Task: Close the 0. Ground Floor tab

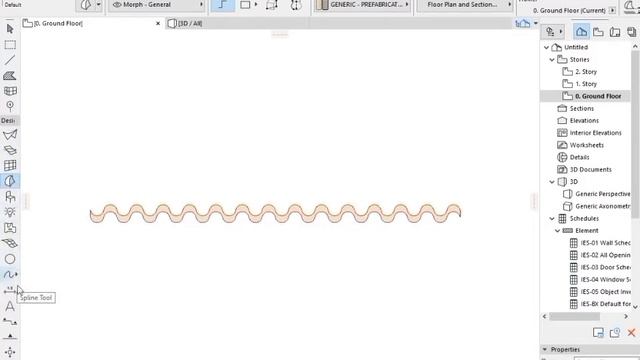Action: pos(158,23)
